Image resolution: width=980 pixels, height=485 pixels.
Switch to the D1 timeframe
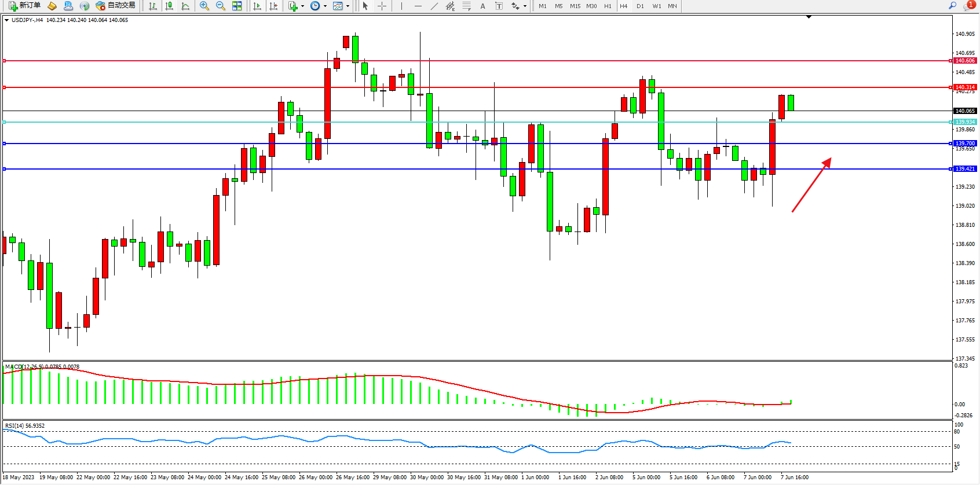[x=640, y=6]
